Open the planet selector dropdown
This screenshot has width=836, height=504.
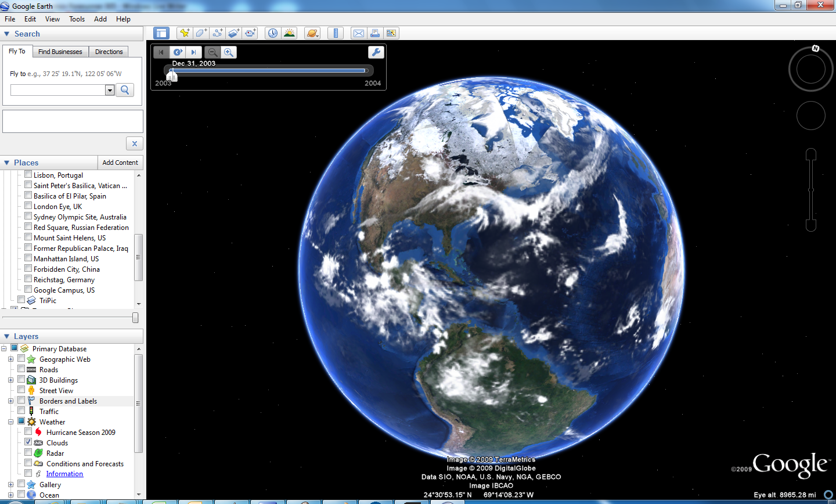(x=312, y=33)
